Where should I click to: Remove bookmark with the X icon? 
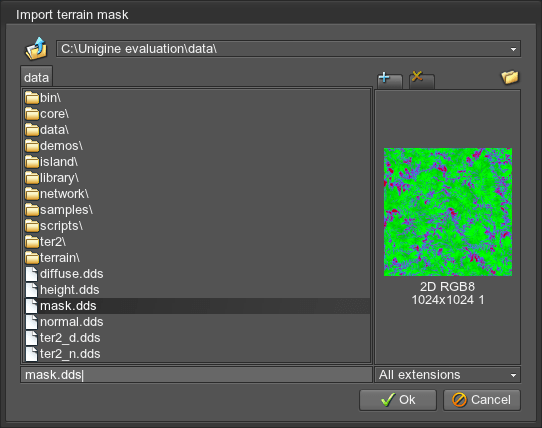pos(421,80)
